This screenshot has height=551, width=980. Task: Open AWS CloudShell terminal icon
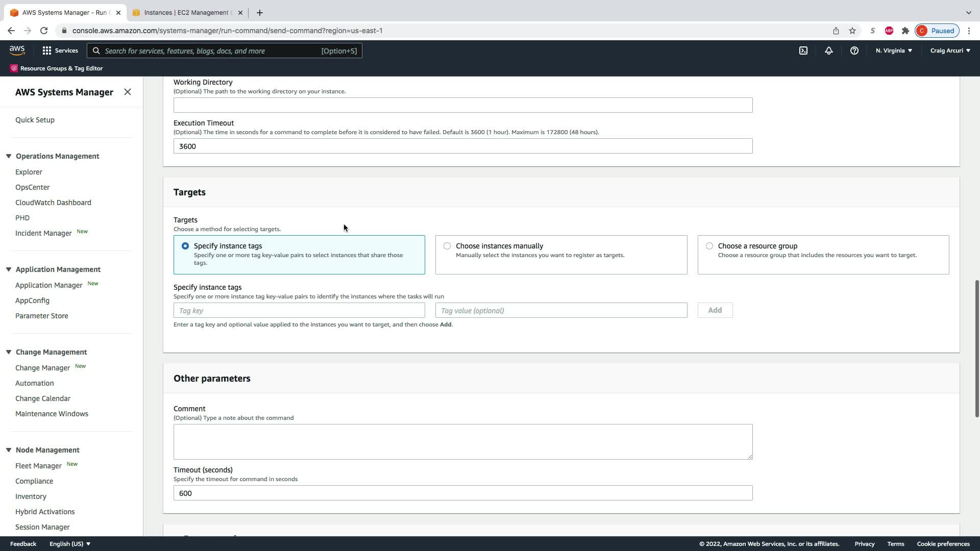pos(803,51)
